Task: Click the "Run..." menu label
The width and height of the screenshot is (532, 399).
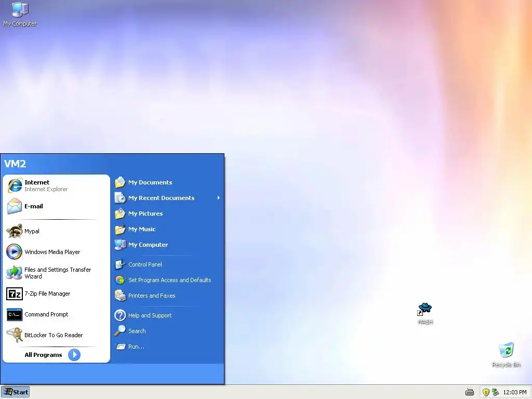Action: [136, 347]
